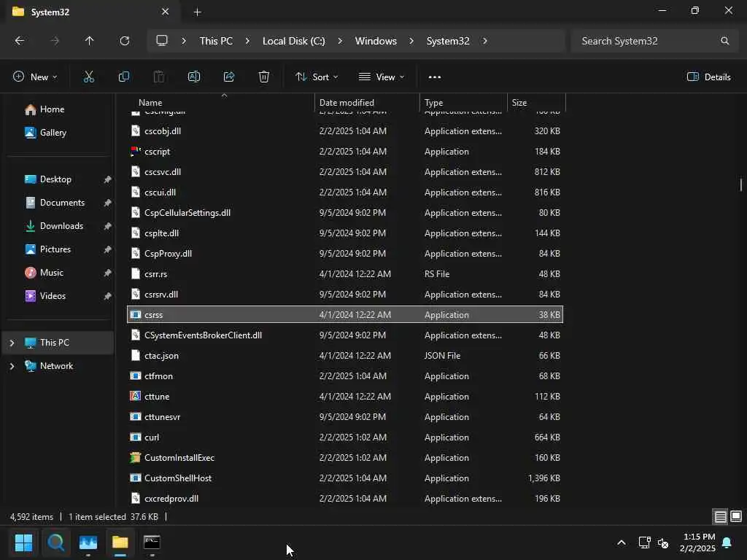Click the Copy icon in toolbar

124,77
